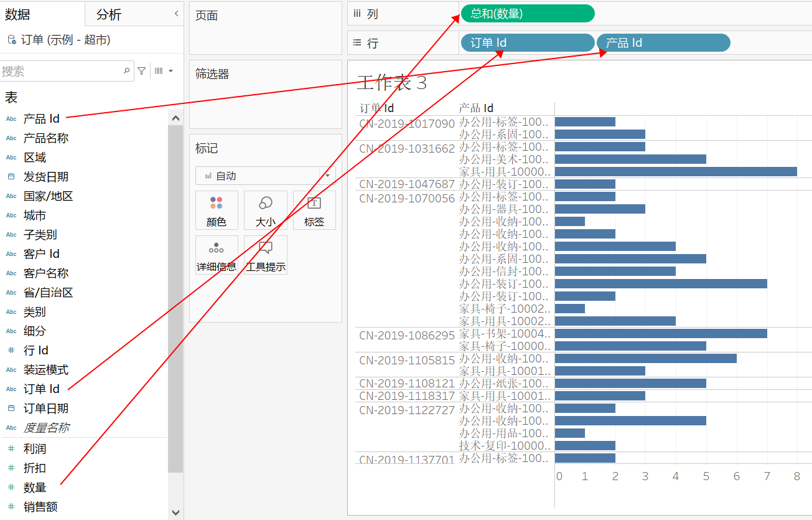This screenshot has width=812, height=520.
Task: Switch to the 分析 tab
Action: tap(110, 14)
